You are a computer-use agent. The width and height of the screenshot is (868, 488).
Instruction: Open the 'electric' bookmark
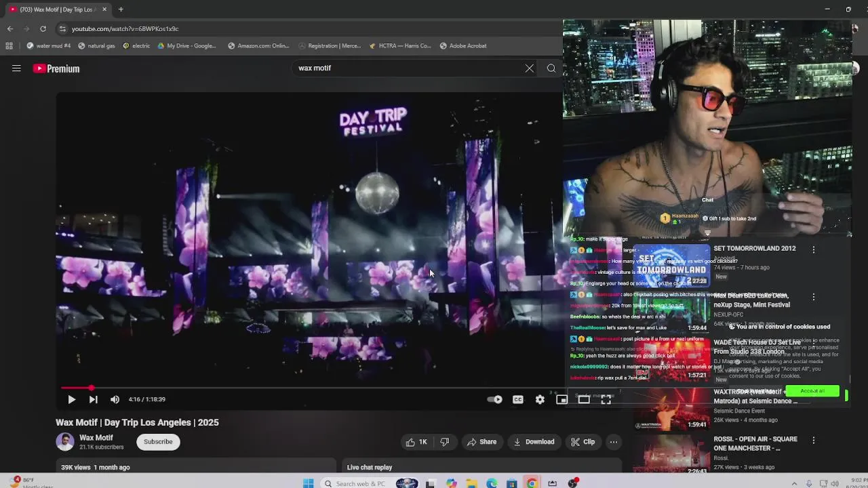point(136,46)
